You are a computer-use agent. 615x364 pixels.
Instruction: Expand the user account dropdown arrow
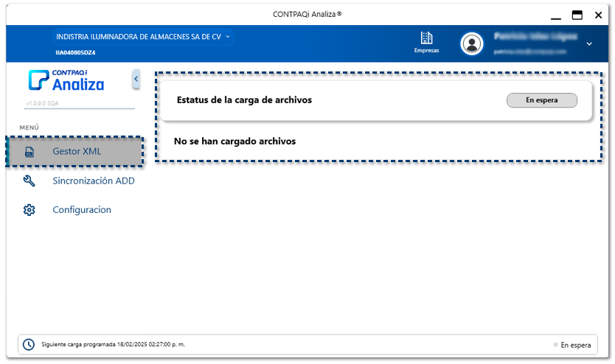(x=589, y=44)
